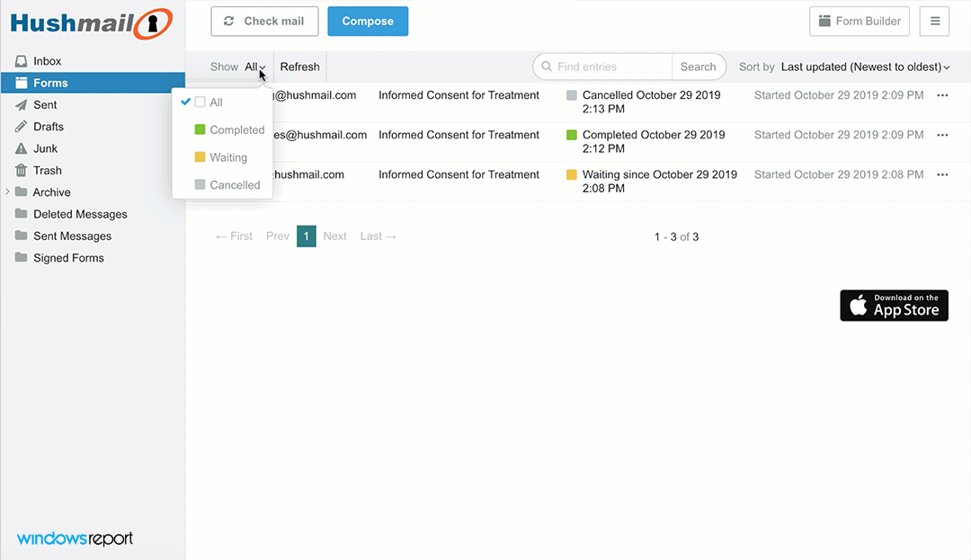This screenshot has width=971, height=560.
Task: Click the Drafts pencil icon
Action: tap(21, 126)
